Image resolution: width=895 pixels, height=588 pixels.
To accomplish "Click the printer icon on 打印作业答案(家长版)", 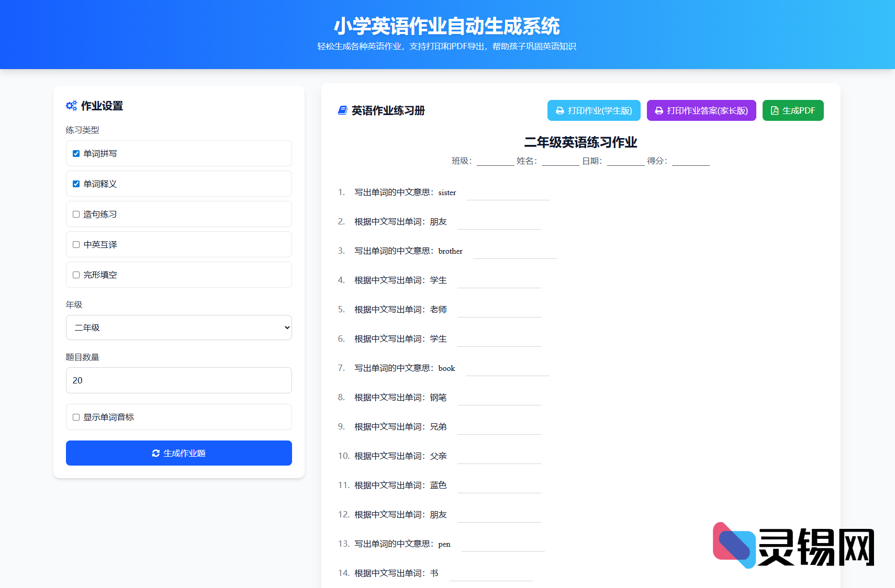I will tap(658, 110).
